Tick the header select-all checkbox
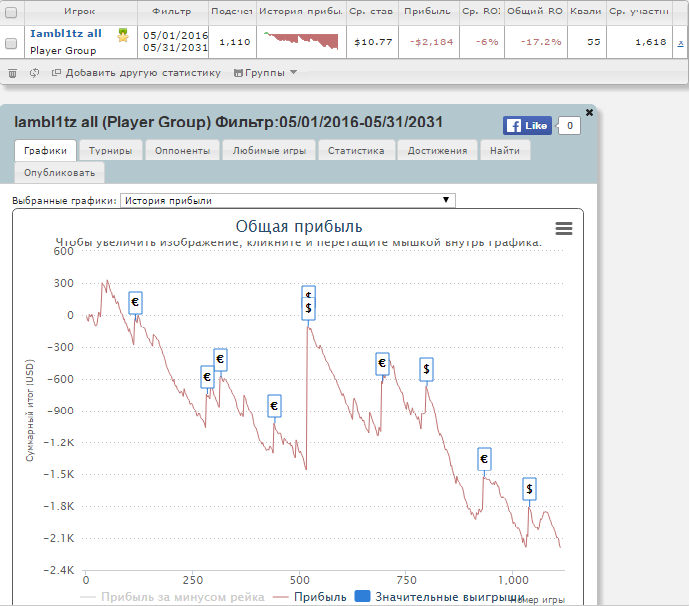 point(11,12)
